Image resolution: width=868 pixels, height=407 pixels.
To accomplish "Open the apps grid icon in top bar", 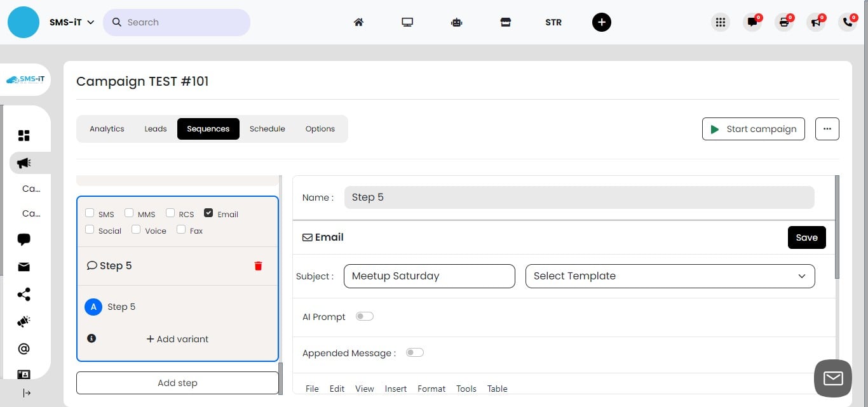I will 720,22.
